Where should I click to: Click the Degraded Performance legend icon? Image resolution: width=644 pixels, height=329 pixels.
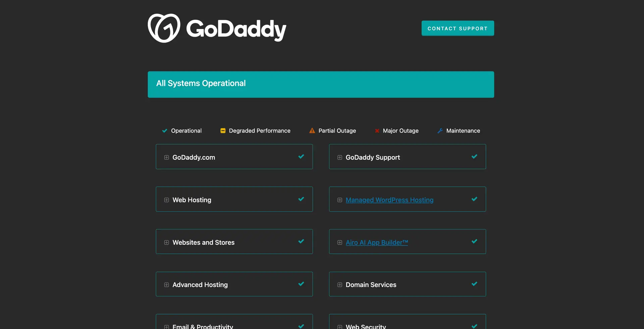tap(223, 130)
